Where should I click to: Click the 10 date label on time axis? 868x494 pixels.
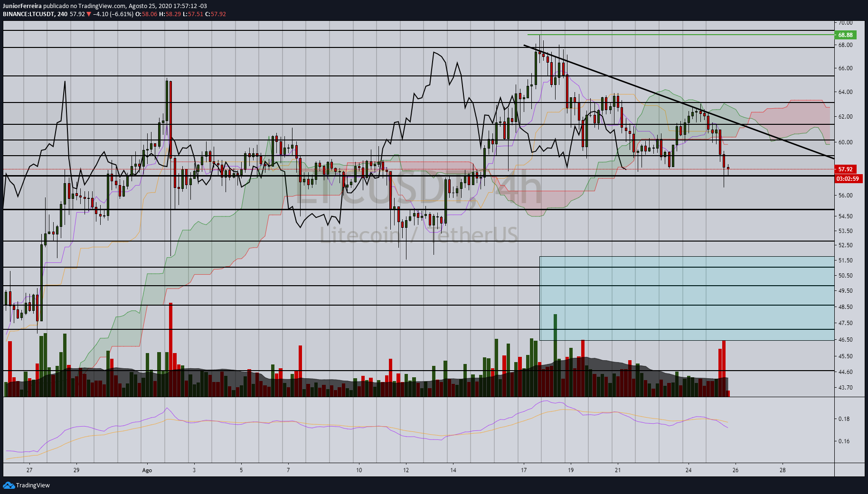click(x=359, y=470)
